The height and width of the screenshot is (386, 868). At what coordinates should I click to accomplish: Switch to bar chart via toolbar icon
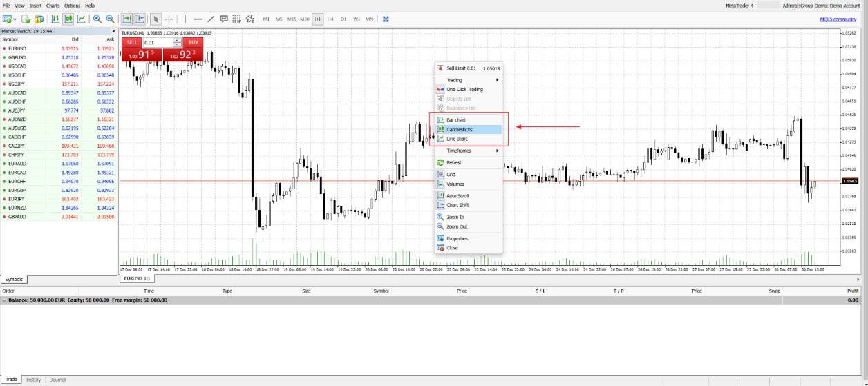pyautogui.click(x=55, y=19)
